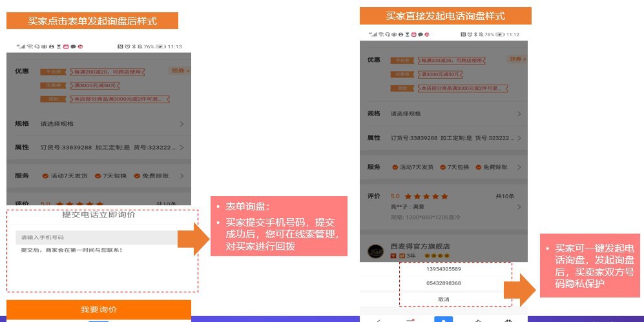Click 本店部分商品满3000元 coupon in phone-inquiry screenshot

(463, 88)
